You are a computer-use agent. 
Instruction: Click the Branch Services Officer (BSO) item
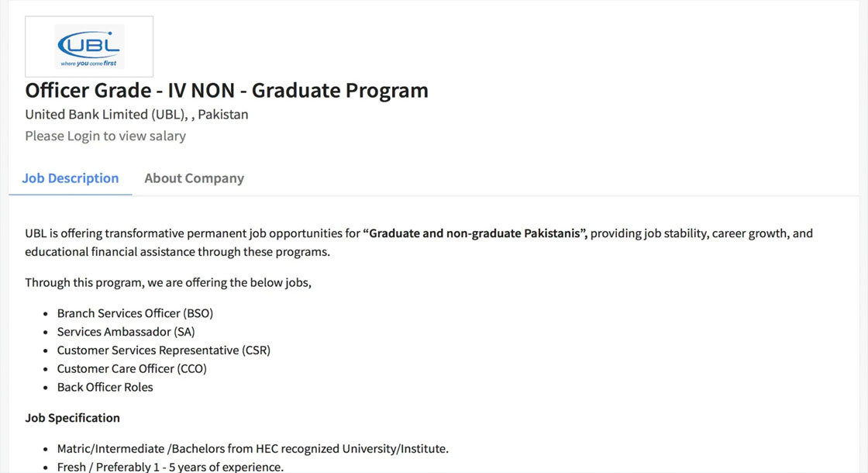pos(135,314)
